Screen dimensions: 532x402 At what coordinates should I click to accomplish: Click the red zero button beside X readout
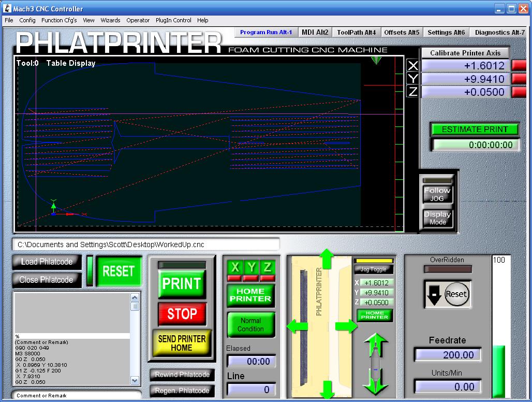click(519, 66)
